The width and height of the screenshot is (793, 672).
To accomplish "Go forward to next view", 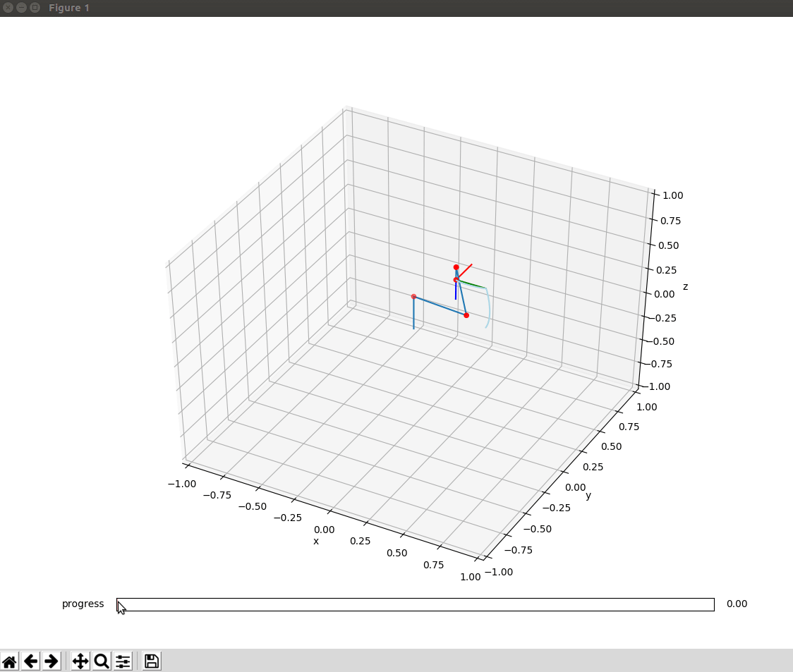I will pos(52,661).
